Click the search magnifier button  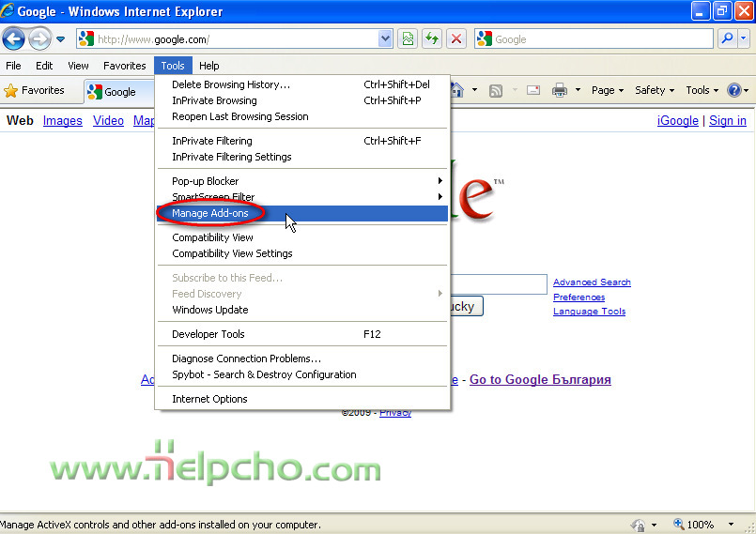pyautogui.click(x=727, y=39)
